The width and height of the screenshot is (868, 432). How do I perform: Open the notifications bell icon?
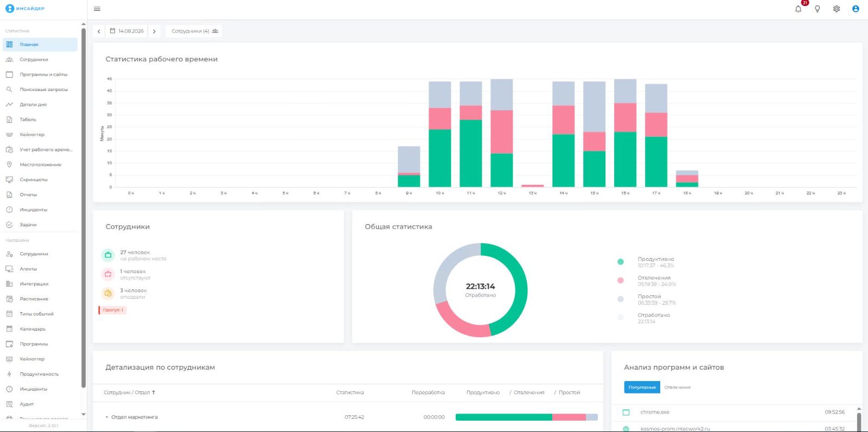coord(798,9)
